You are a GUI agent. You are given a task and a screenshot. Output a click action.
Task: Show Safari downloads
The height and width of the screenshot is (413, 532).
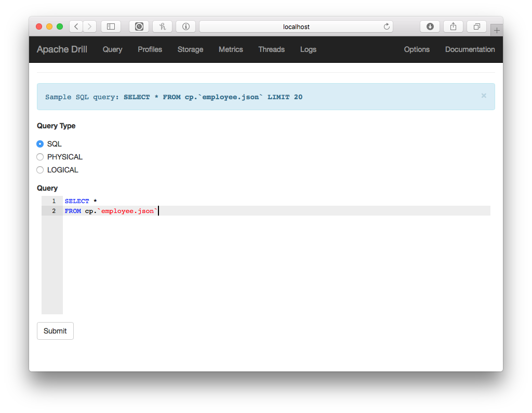(430, 26)
